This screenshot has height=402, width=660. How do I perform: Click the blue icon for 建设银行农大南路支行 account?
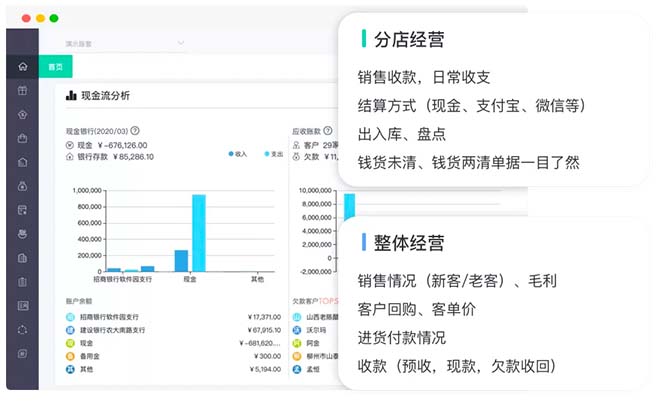coord(70,330)
